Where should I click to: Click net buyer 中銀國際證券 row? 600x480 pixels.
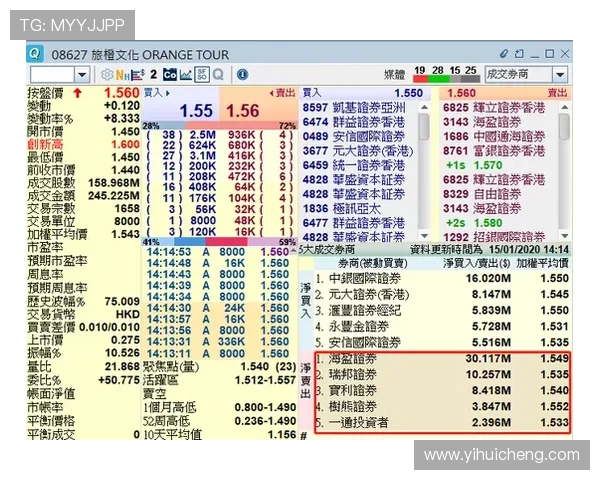(442, 278)
